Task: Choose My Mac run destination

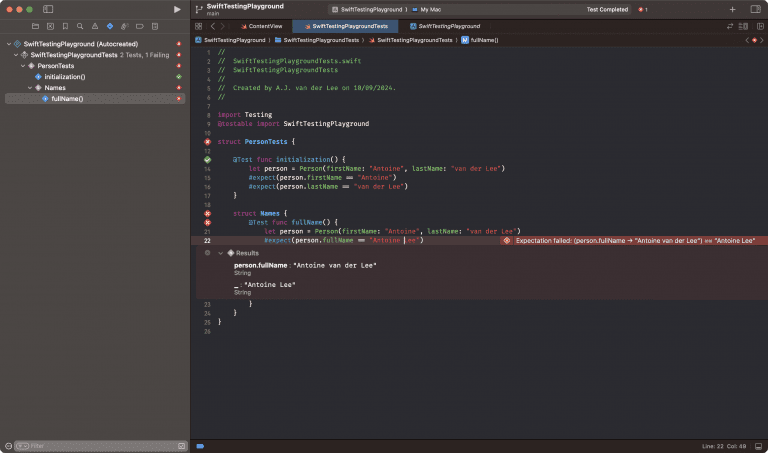Action: [x=427, y=9]
